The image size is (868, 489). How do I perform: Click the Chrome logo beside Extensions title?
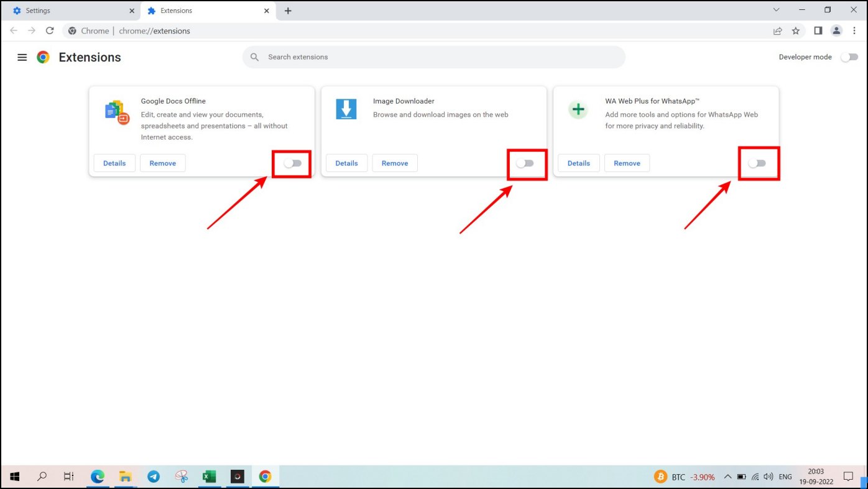click(x=43, y=57)
